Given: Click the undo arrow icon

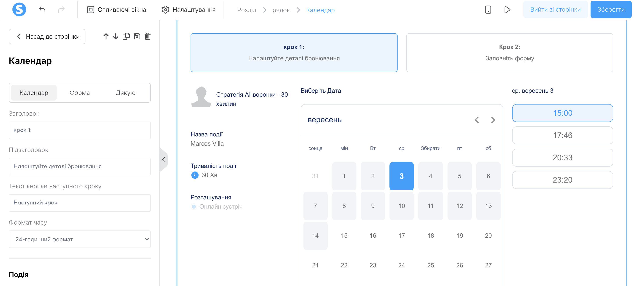Looking at the screenshot, I should point(42,10).
